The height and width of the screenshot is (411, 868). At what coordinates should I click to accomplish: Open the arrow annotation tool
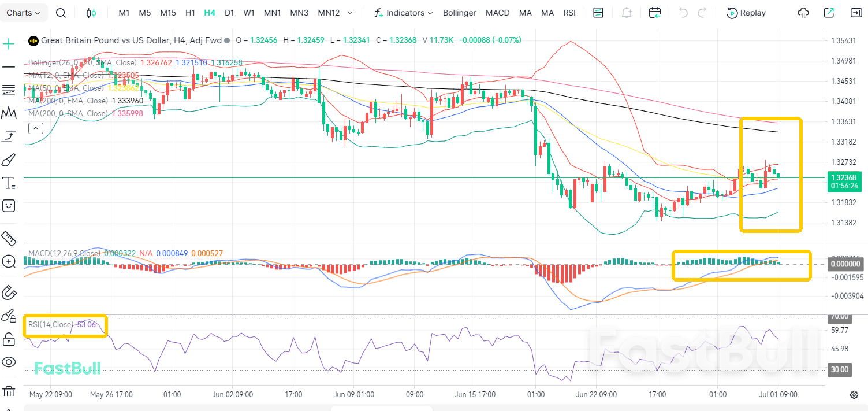point(9,136)
